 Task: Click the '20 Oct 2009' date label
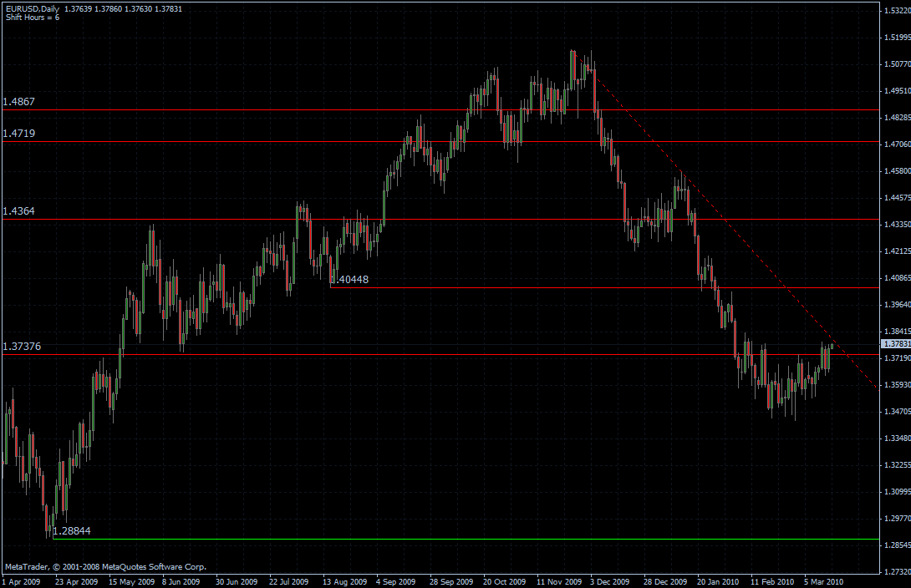click(x=504, y=581)
